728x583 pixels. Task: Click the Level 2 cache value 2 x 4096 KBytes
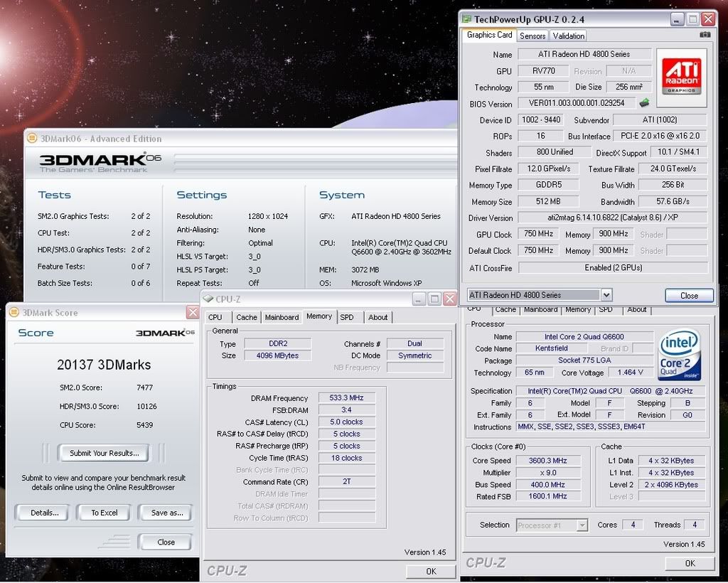(x=671, y=485)
